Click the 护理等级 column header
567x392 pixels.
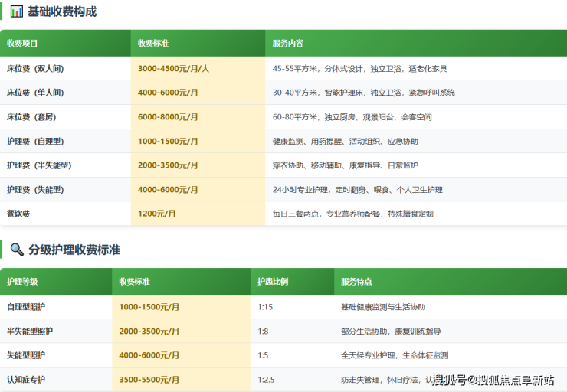pyautogui.click(x=22, y=282)
